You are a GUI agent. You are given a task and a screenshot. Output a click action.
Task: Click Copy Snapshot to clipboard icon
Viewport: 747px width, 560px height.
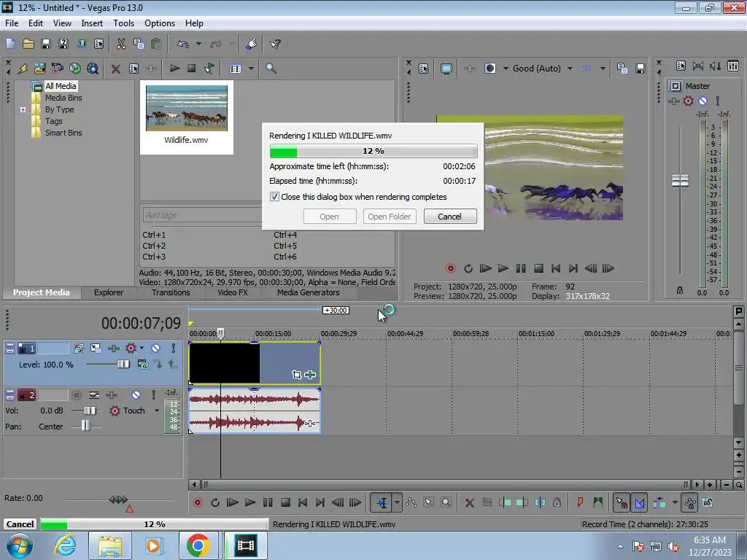[622, 69]
